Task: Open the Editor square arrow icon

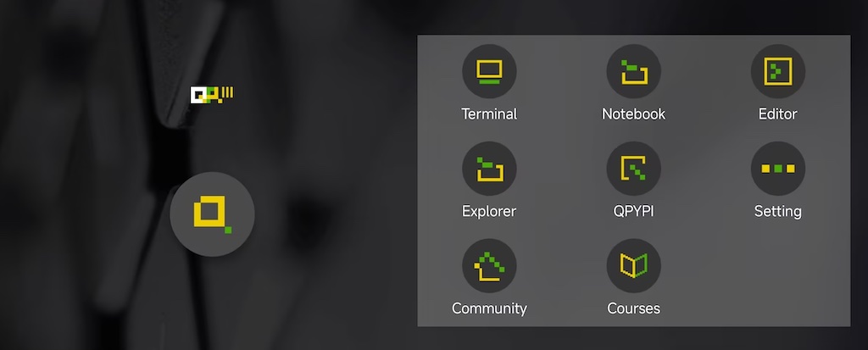Action: 778,71
